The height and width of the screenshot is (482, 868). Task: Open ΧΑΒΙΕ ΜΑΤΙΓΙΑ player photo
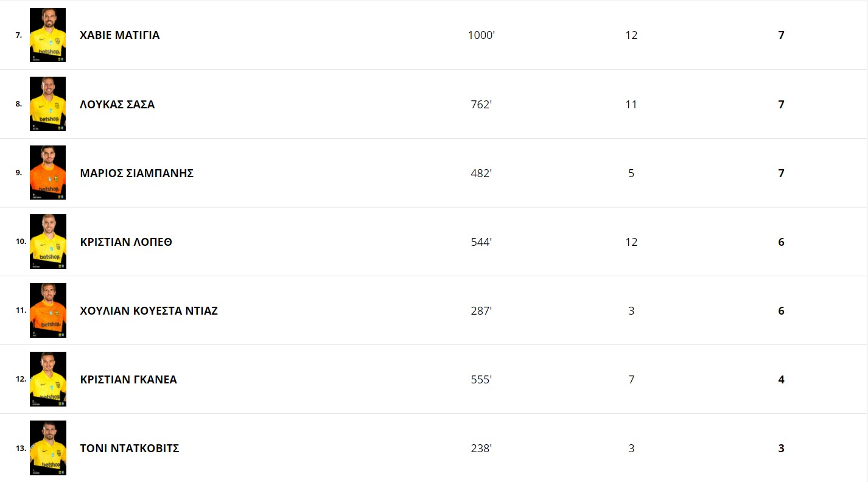click(47, 35)
